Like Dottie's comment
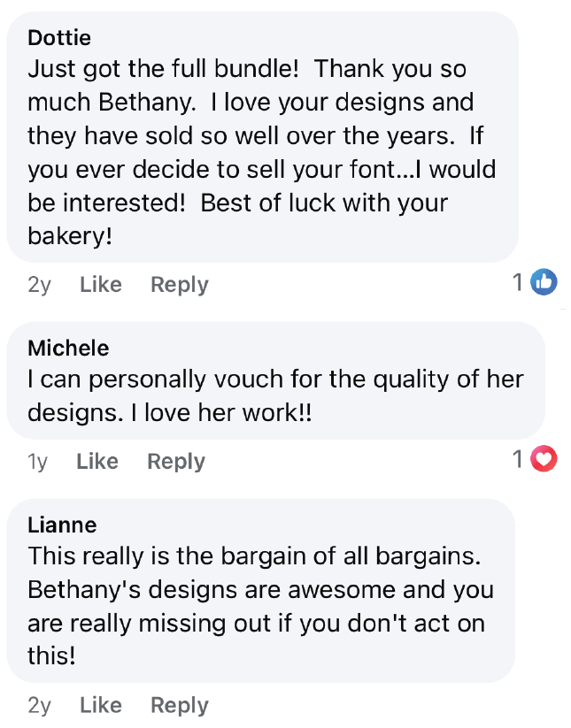The width and height of the screenshot is (571, 728). click(100, 285)
